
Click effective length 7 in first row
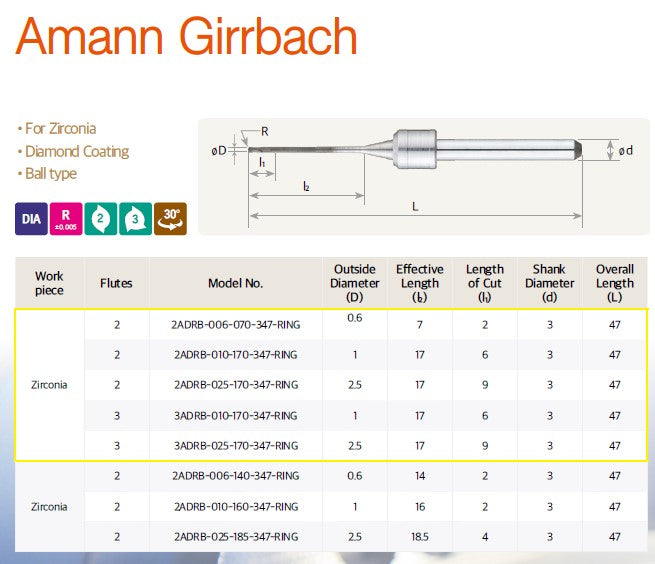[420, 325]
